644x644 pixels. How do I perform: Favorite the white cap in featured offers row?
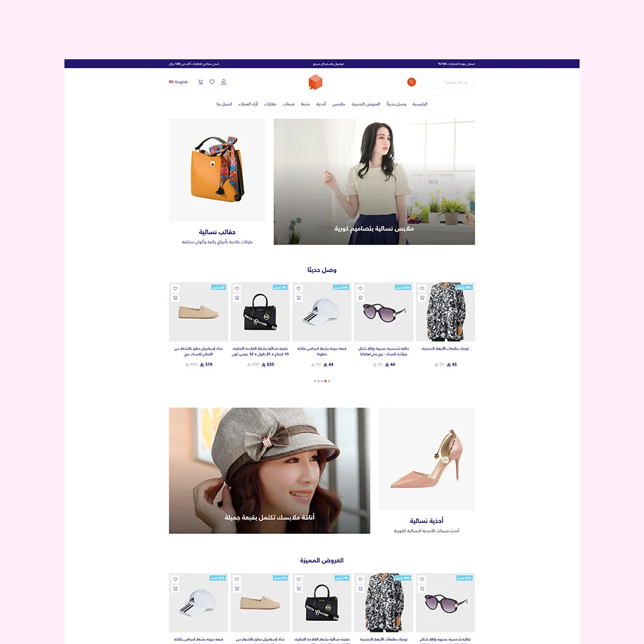coord(175,580)
